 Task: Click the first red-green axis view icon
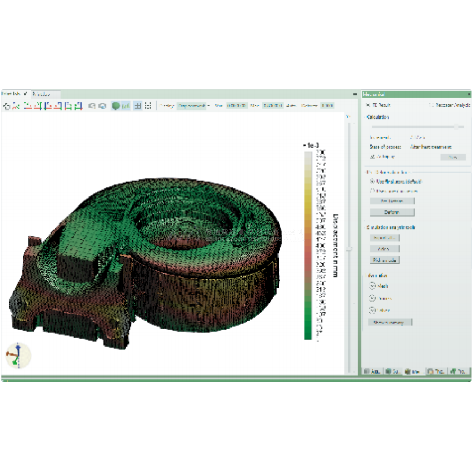tap(16, 106)
